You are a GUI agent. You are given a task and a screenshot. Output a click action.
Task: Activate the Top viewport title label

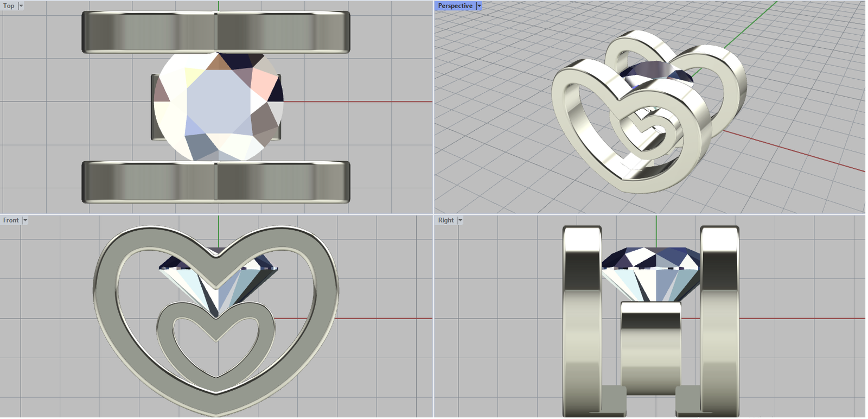click(9, 6)
